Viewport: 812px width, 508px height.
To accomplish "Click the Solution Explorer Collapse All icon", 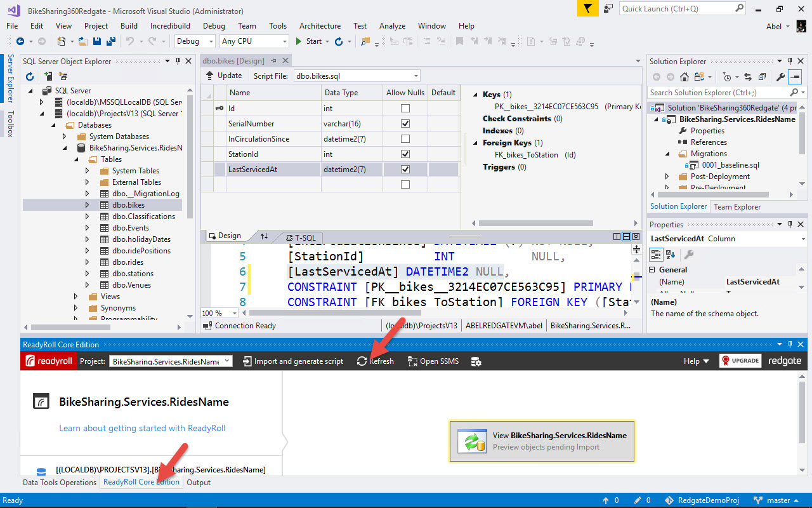I will coord(762,77).
